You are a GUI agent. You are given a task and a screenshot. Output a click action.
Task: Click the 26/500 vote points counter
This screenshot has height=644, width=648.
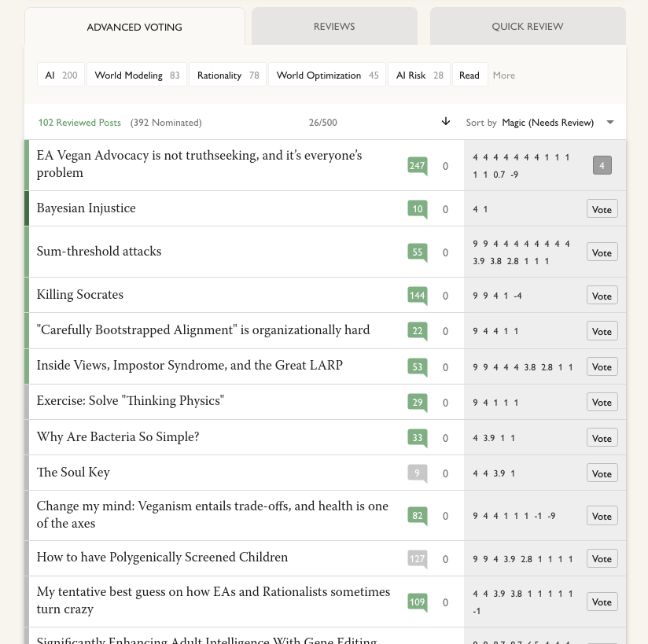[322, 123]
